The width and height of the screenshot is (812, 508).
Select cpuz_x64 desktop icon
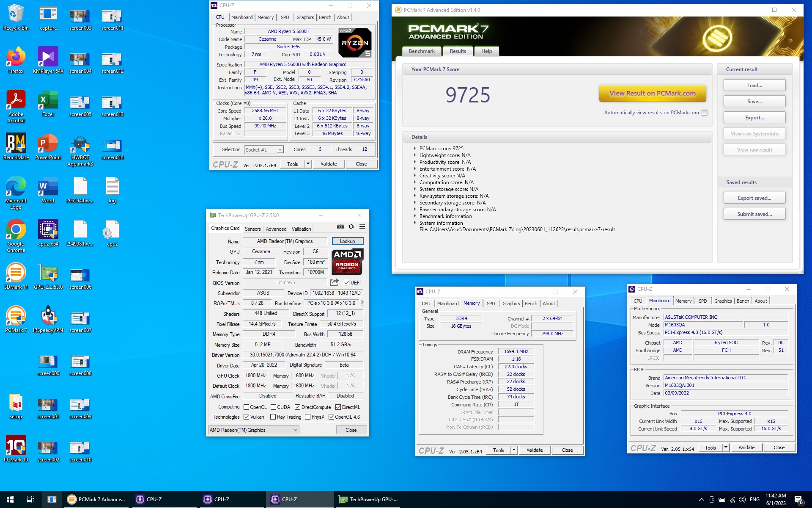pos(48,233)
